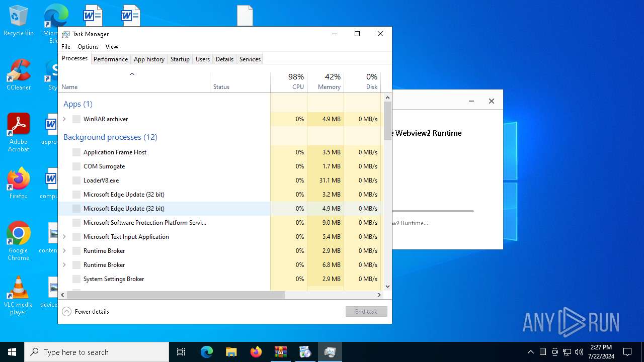The height and width of the screenshot is (362, 644).
Task: Select the LoaderV8.exe process row
Action: 221,180
